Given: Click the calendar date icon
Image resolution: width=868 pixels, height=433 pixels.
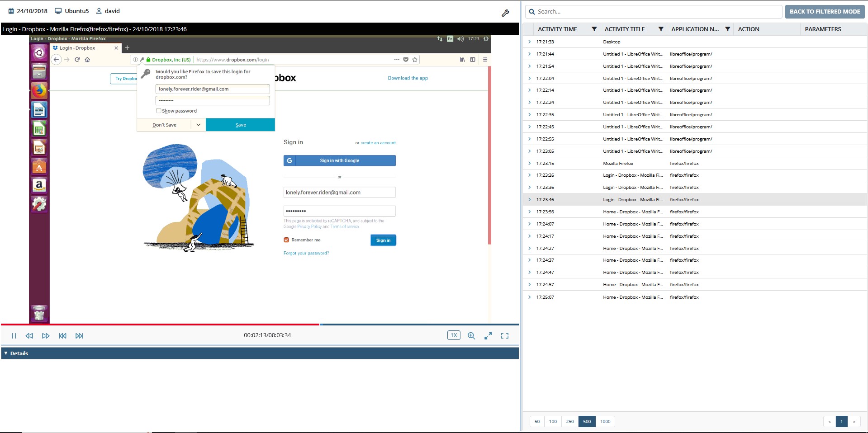Looking at the screenshot, I should 11,11.
